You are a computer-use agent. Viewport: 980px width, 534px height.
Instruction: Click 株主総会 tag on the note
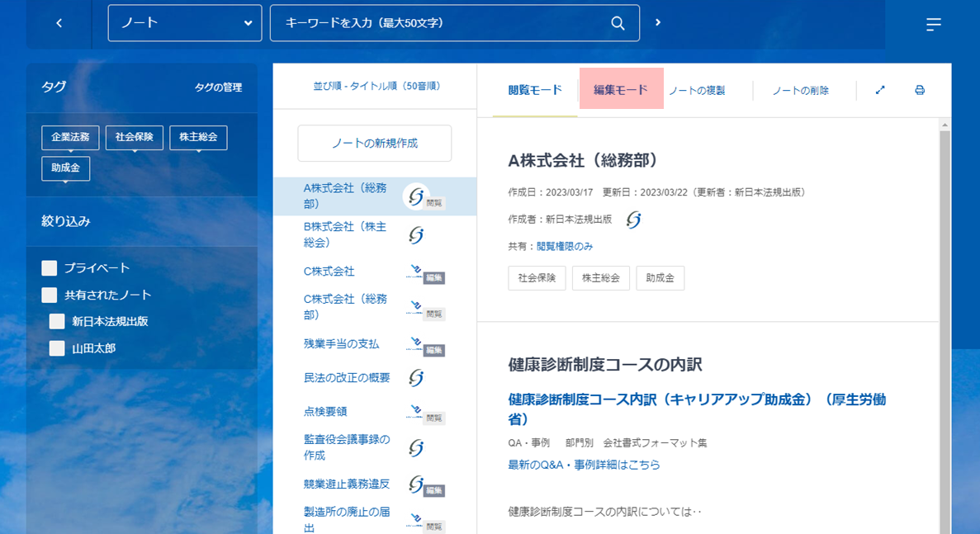(600, 278)
